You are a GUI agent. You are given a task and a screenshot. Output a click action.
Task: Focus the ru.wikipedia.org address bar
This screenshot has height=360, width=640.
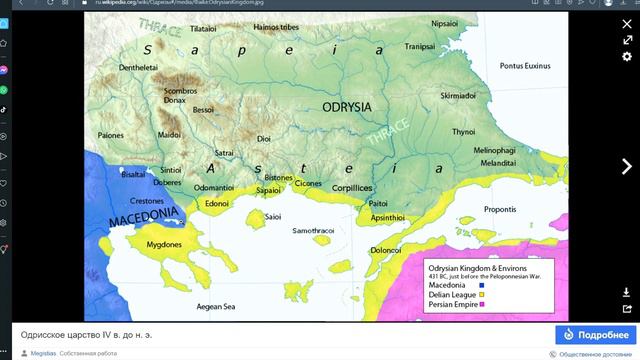(180, 2)
